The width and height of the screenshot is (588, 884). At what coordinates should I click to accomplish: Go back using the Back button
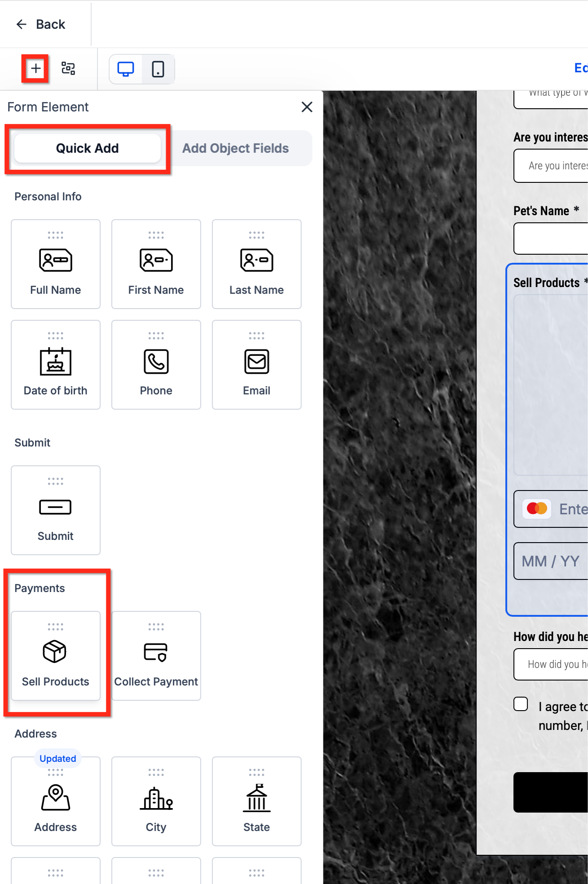(41, 24)
